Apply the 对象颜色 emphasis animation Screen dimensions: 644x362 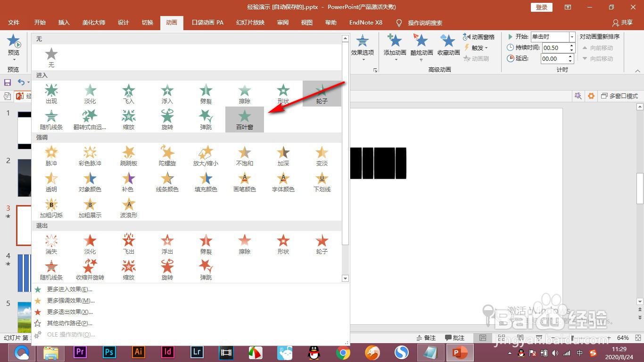[x=90, y=181]
